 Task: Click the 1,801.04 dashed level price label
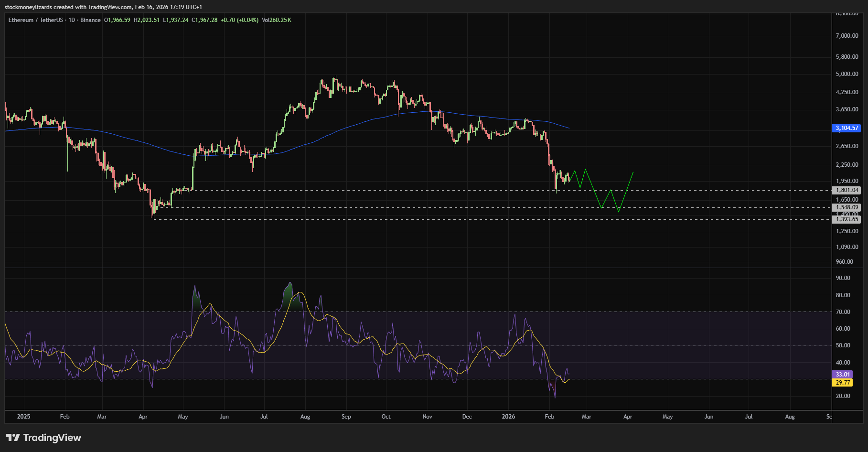click(847, 190)
